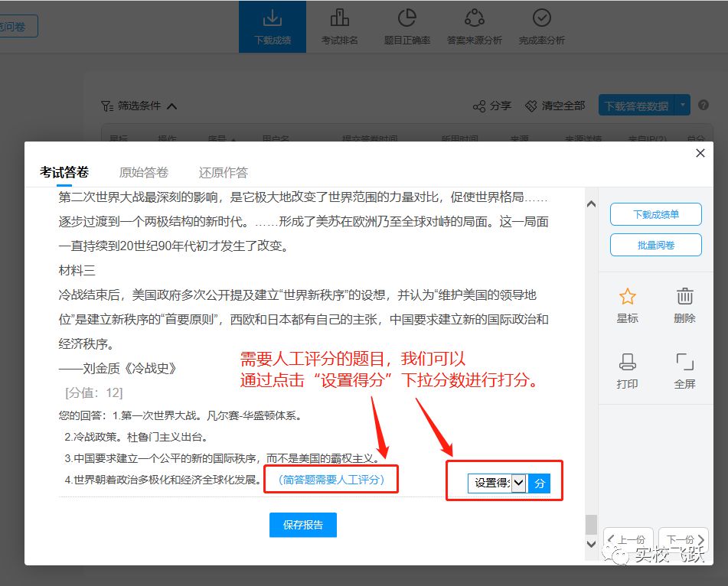Switch to the 原始答卷 tab
The height and width of the screenshot is (586, 728).
pyautogui.click(x=144, y=172)
